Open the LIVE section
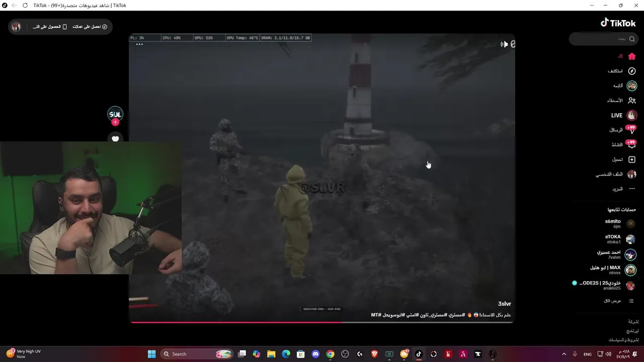This screenshot has height=362, width=644. click(x=624, y=115)
